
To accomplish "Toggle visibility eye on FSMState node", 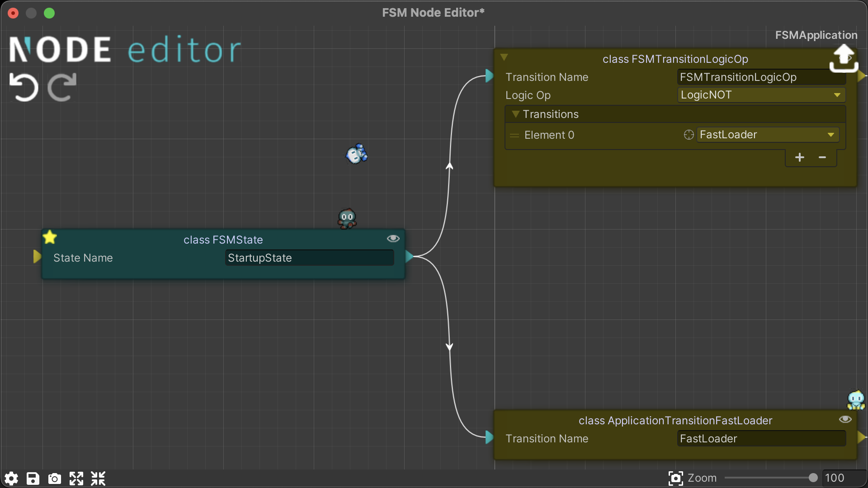I will 393,239.
